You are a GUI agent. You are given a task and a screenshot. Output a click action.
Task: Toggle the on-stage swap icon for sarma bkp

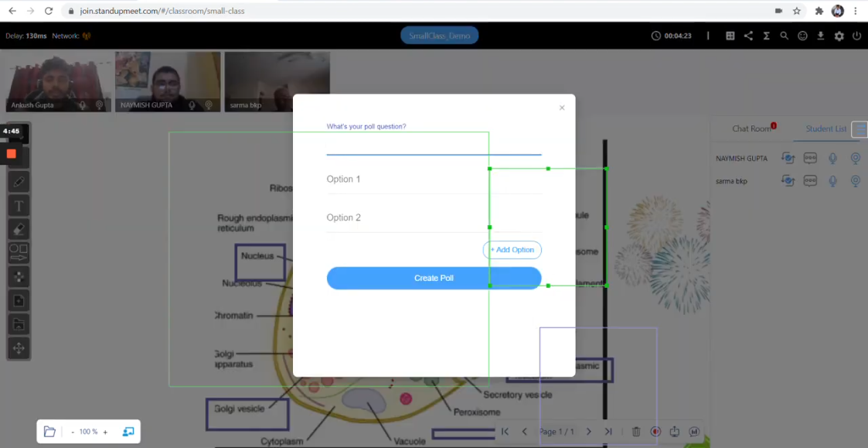click(788, 181)
